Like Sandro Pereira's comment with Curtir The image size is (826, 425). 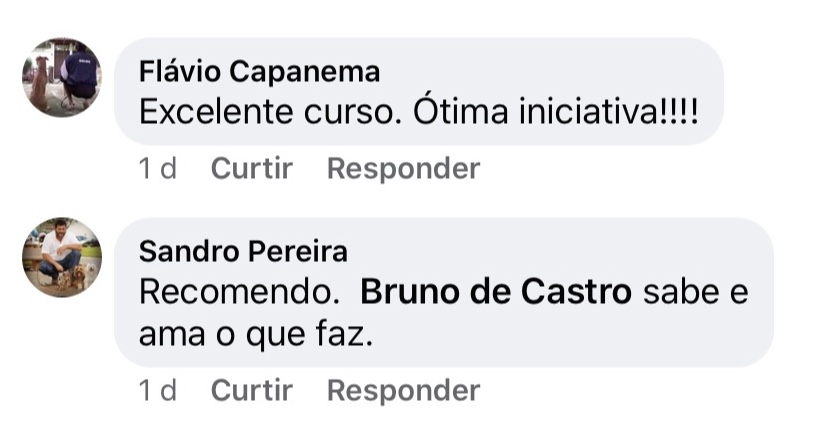pos(251,389)
